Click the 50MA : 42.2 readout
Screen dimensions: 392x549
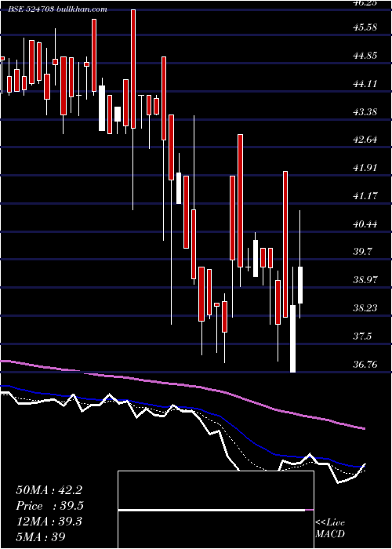tap(49, 490)
